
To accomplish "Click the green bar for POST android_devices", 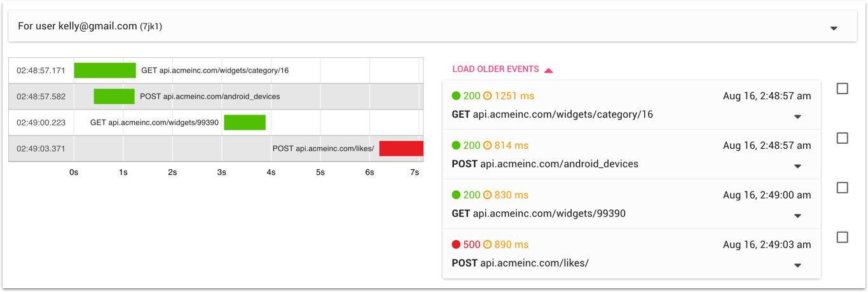I will (114, 97).
